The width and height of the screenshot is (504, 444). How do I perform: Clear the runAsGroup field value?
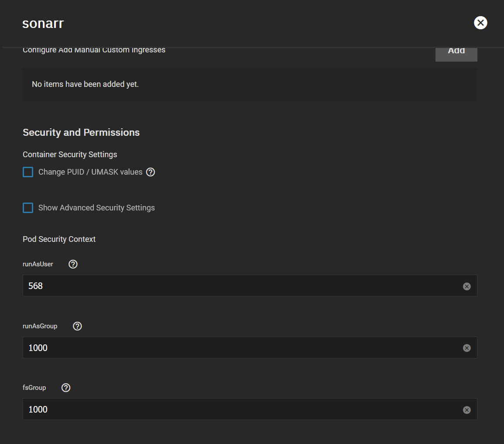467,348
